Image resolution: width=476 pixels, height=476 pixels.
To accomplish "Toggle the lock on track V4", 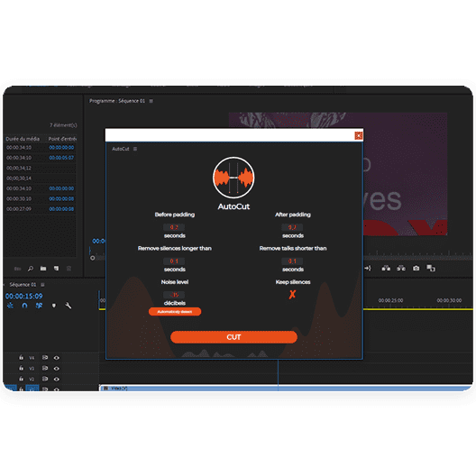I will (x=22, y=358).
